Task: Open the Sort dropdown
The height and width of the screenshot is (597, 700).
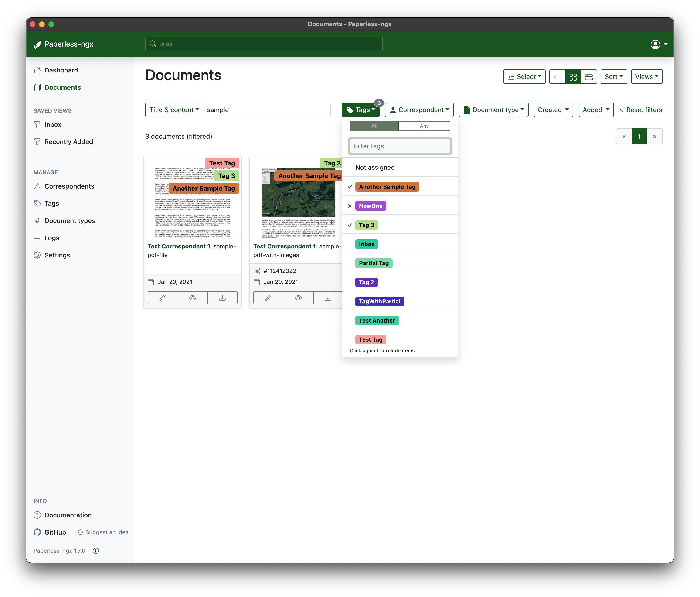Action: point(614,77)
